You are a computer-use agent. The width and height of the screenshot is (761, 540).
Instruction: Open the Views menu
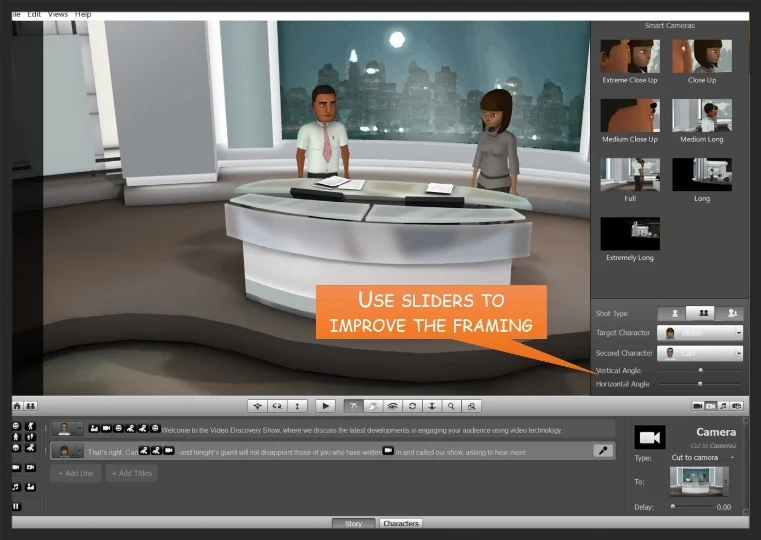[x=58, y=15]
